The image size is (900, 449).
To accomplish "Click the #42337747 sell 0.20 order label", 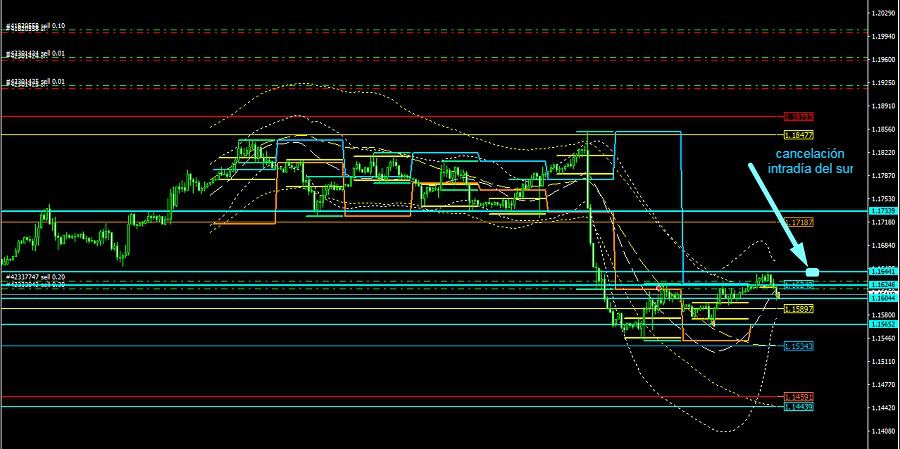I will coord(36,276).
